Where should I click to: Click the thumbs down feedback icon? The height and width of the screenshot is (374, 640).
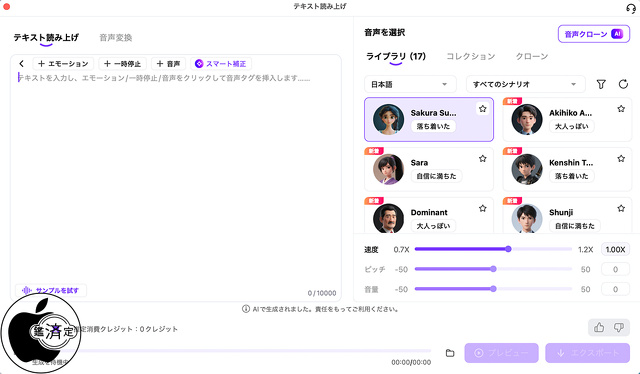pyautogui.click(x=619, y=327)
